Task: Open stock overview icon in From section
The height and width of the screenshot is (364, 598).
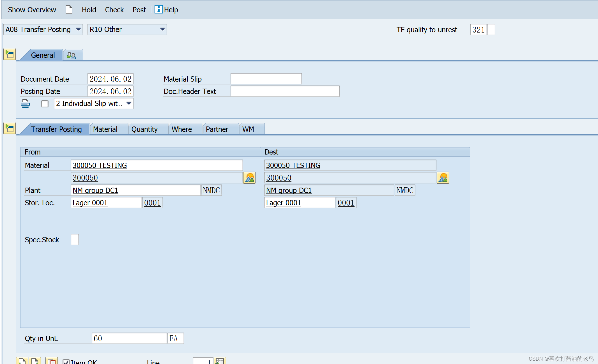Action: (249, 178)
